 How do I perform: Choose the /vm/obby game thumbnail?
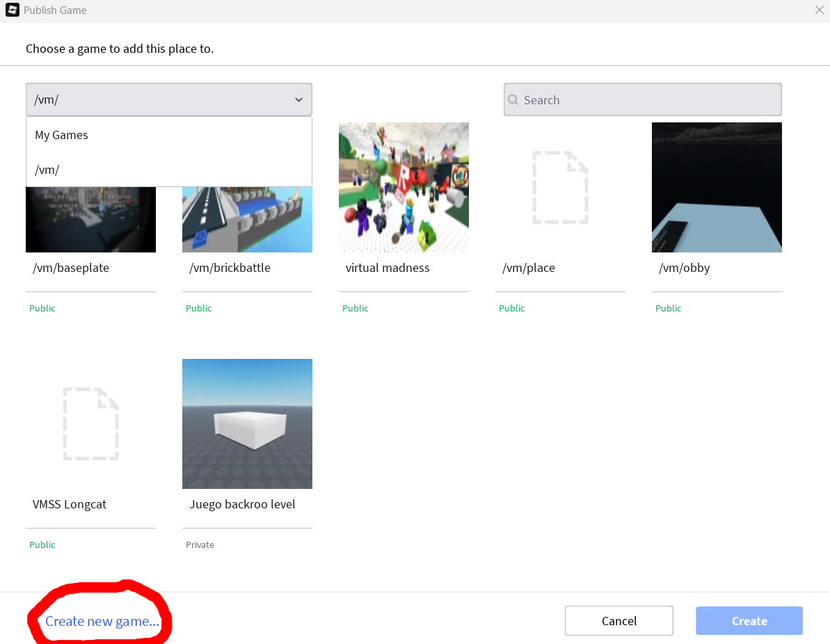[x=717, y=187]
